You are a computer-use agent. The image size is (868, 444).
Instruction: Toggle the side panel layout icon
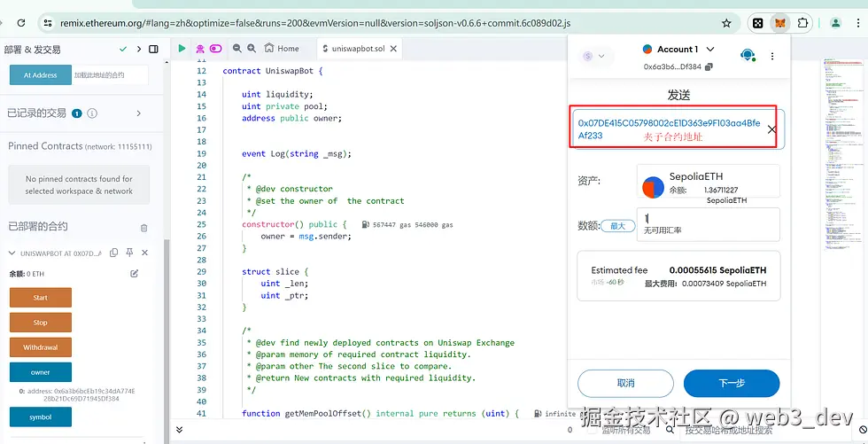[153, 50]
